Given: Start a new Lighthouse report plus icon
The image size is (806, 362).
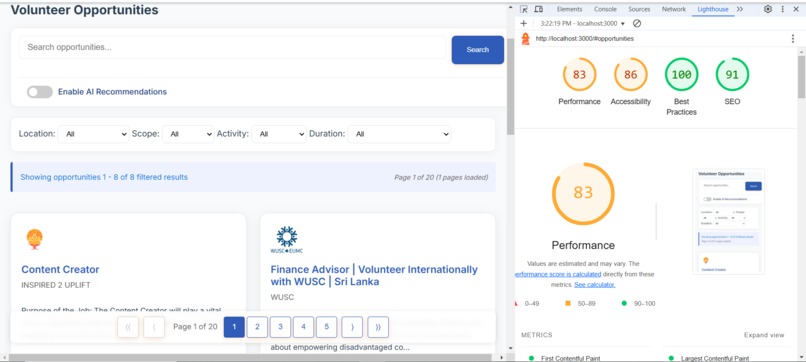Looking at the screenshot, I should coord(523,23).
